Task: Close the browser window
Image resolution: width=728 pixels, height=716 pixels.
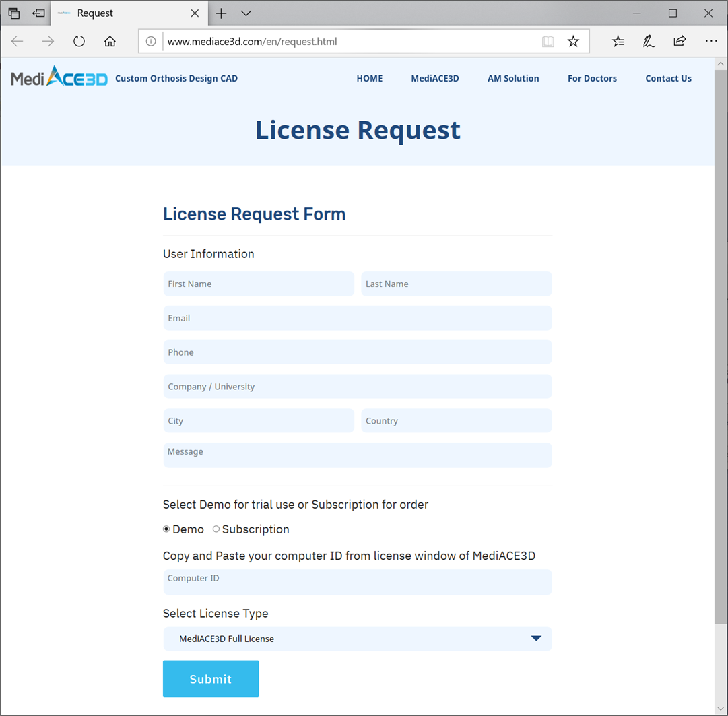Action: coord(708,13)
